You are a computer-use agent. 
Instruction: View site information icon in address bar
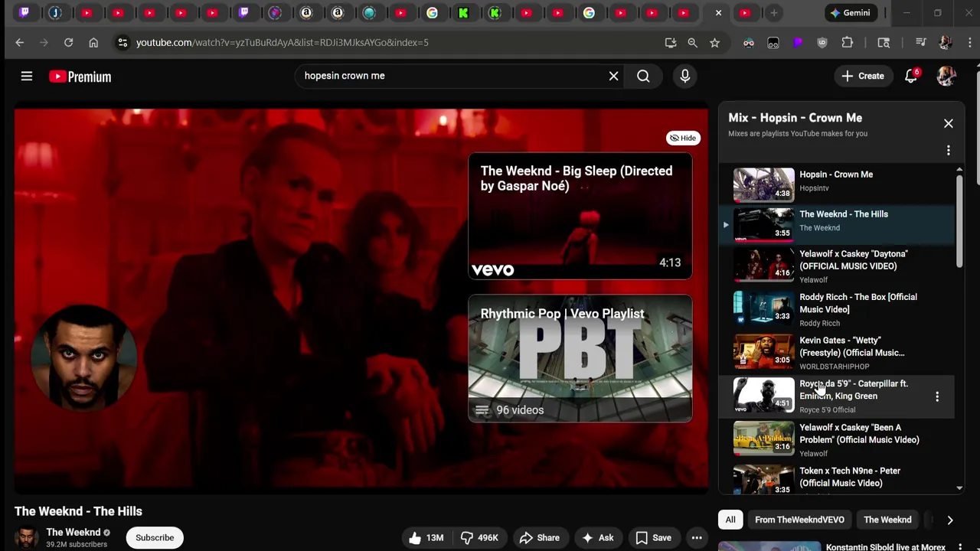(x=122, y=43)
